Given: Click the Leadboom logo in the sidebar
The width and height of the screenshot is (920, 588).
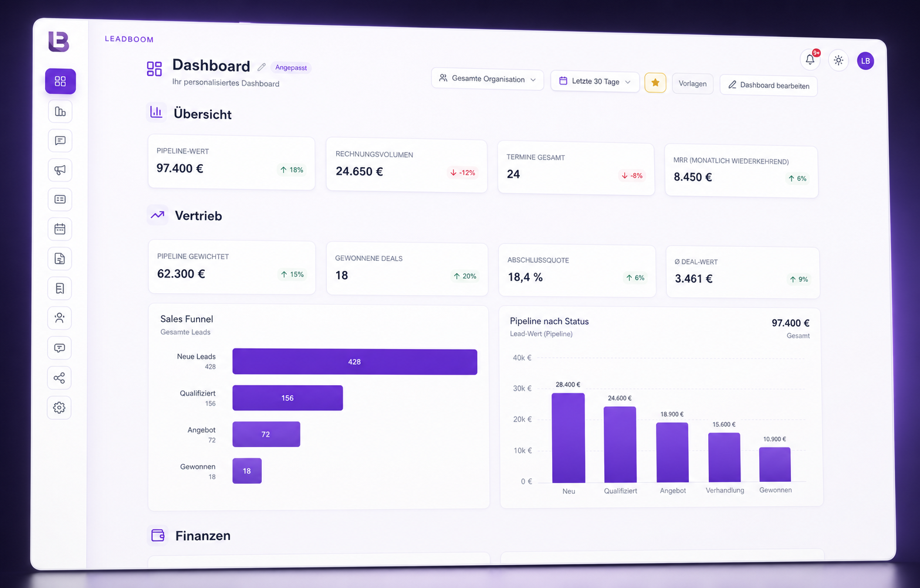Looking at the screenshot, I should click(x=59, y=42).
